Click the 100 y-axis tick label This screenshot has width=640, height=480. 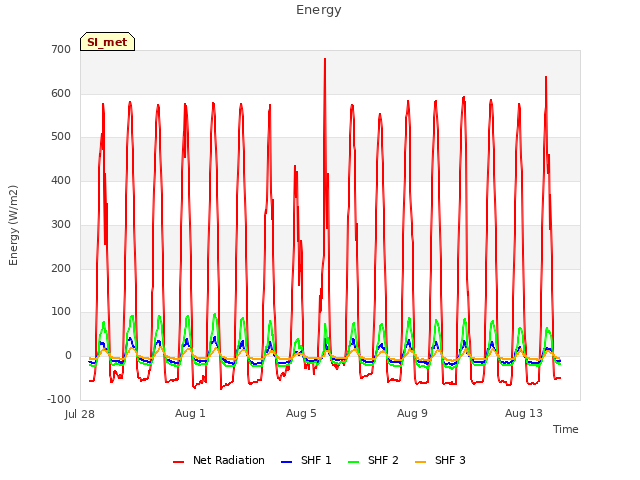pos(61,312)
